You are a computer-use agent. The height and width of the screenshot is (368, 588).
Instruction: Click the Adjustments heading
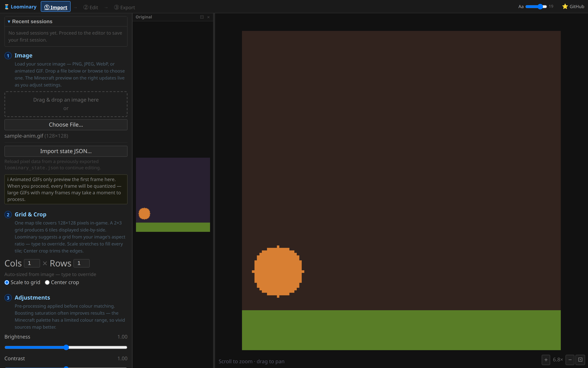coord(32,298)
